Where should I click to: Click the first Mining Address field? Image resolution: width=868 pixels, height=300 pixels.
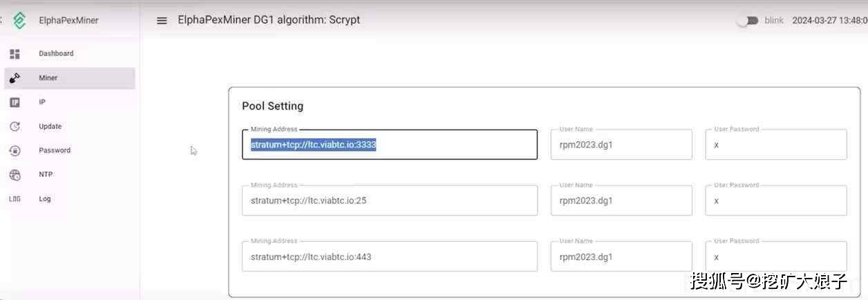pos(389,145)
